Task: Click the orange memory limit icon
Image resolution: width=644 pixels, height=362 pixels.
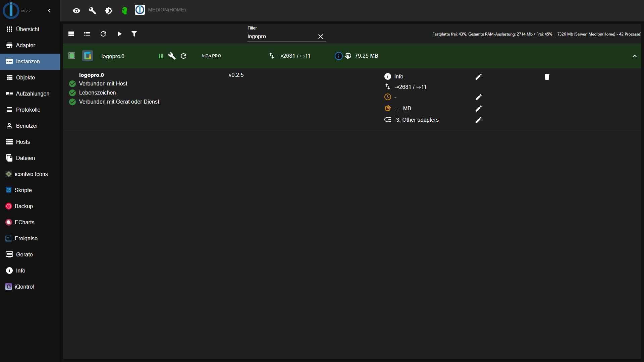Action: 388,108
